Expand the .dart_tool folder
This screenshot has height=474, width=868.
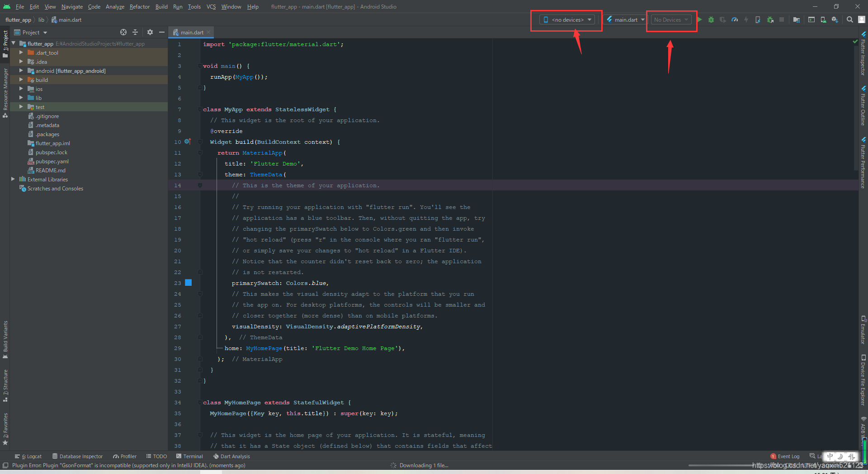coord(21,52)
